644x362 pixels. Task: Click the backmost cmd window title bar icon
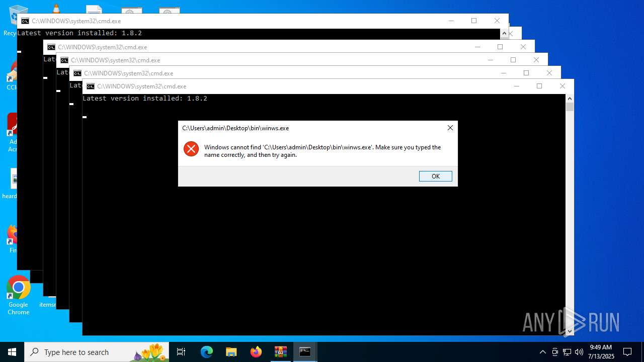(25, 21)
